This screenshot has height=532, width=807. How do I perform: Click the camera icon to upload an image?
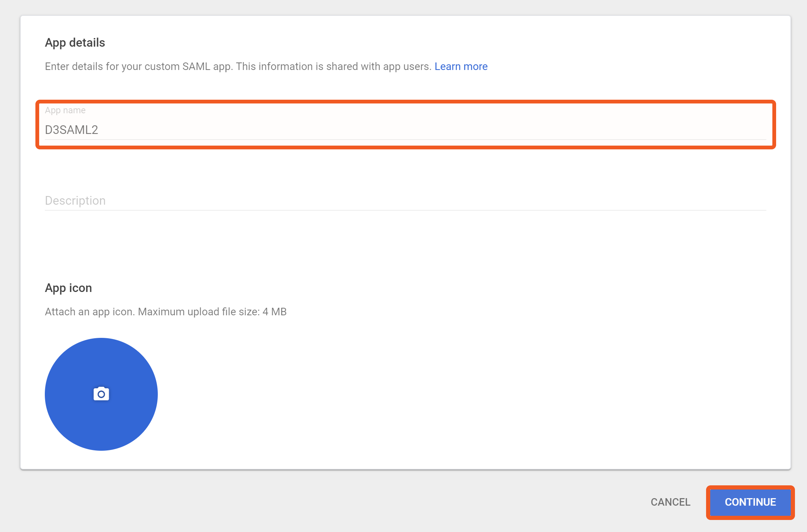pos(101,394)
